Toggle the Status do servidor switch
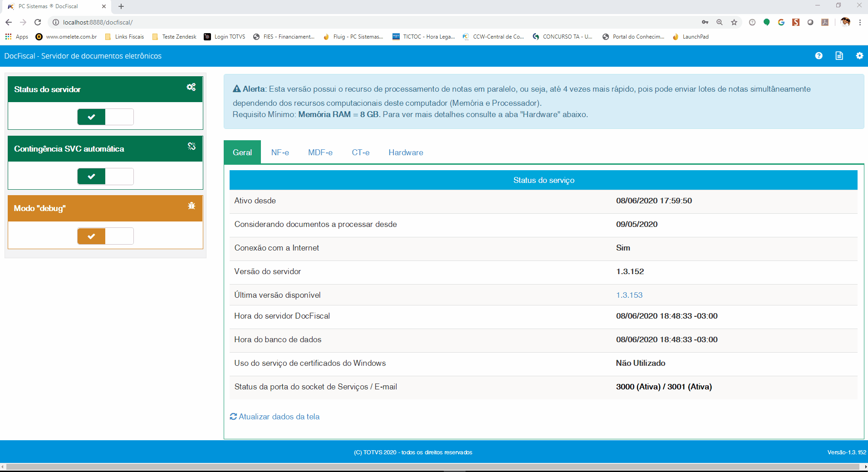The image size is (868, 472). coord(105,117)
